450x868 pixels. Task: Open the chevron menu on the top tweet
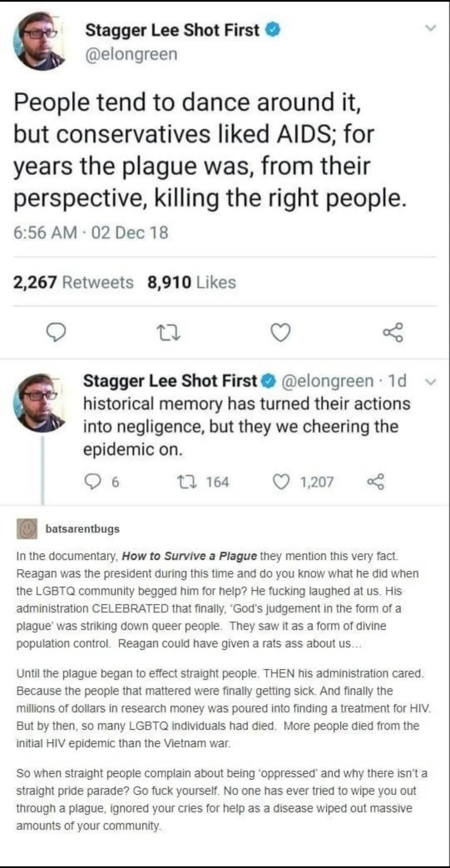431,28
